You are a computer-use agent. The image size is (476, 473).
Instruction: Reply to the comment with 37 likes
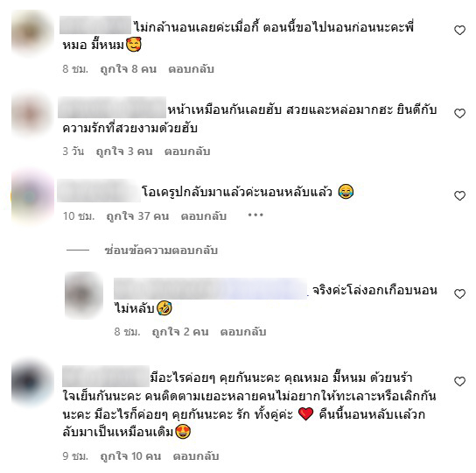point(204,216)
